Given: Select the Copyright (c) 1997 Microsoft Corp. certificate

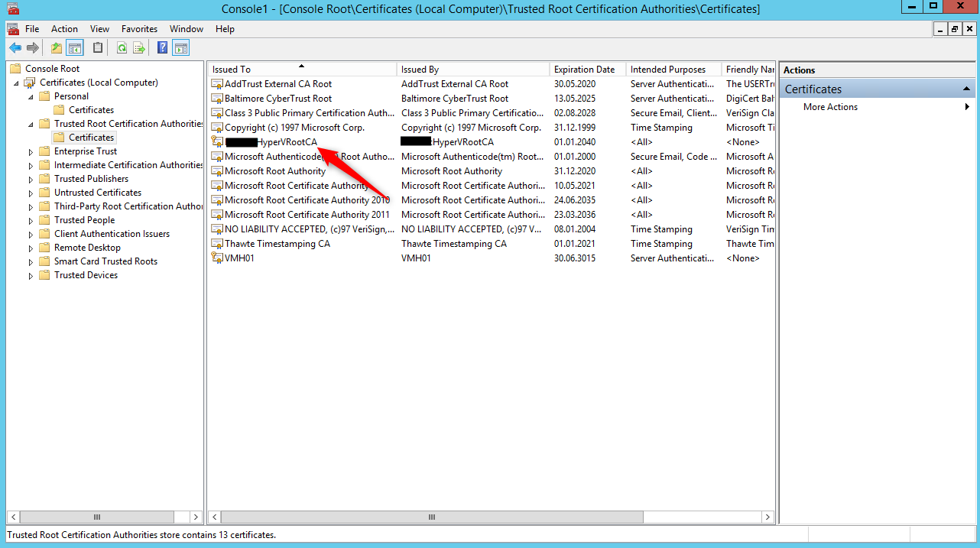Looking at the screenshot, I should [x=492, y=128].
